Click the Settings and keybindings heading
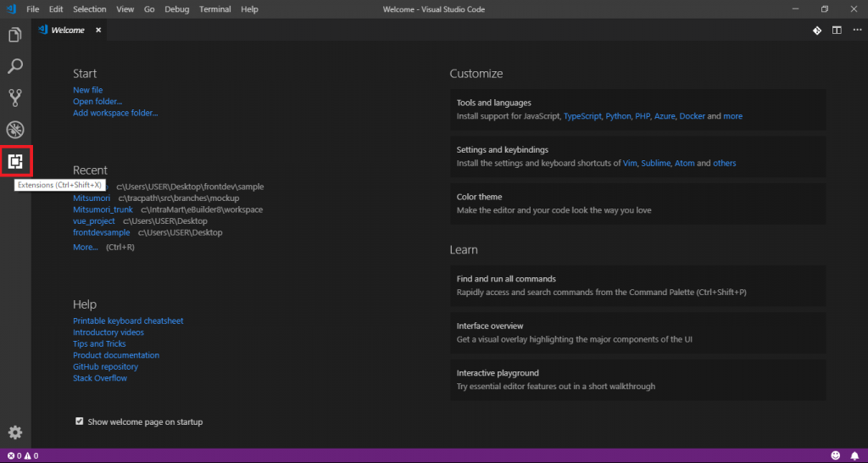 (x=503, y=150)
